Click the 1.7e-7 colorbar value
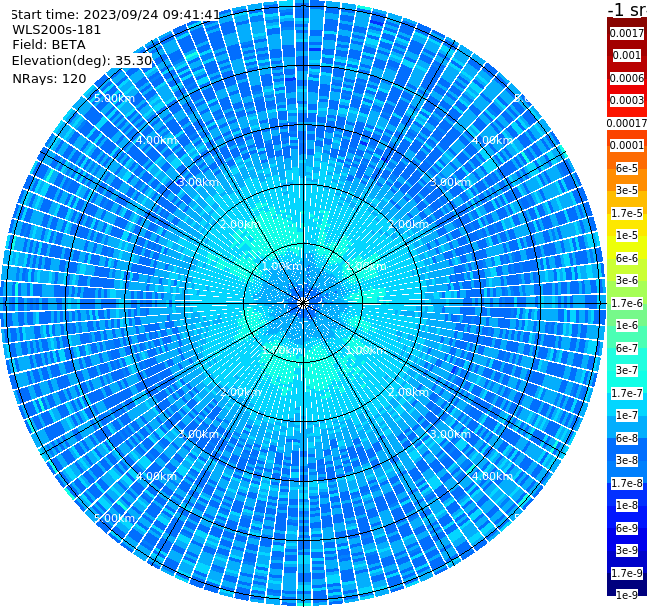647x607 pixels. (x=627, y=393)
